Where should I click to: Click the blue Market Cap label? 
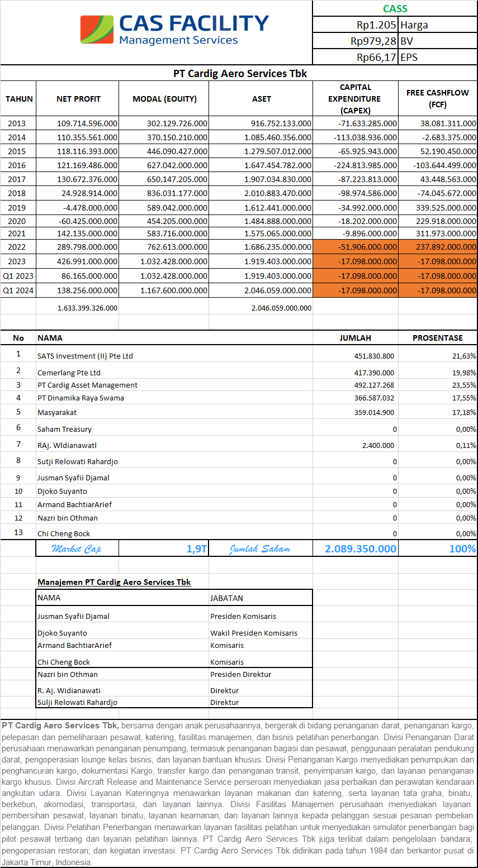click(77, 549)
